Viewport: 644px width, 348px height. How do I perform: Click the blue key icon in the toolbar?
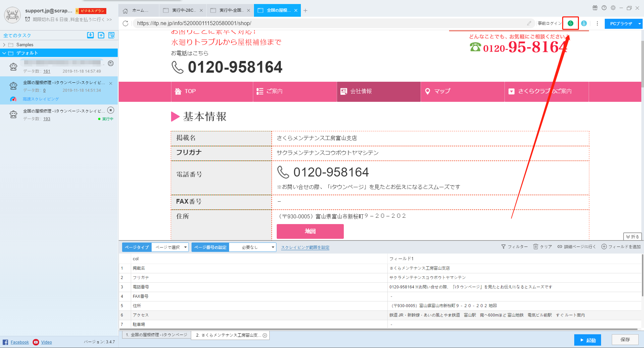(584, 23)
